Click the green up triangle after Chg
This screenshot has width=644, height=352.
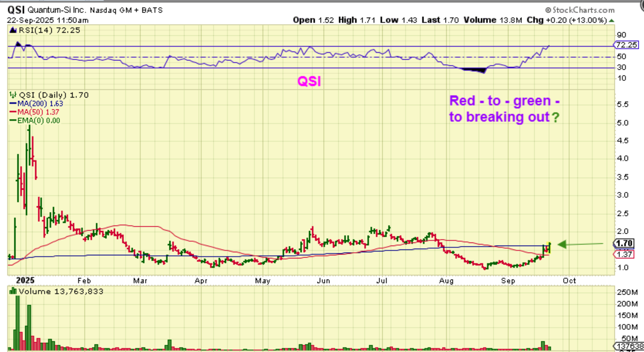(x=611, y=21)
